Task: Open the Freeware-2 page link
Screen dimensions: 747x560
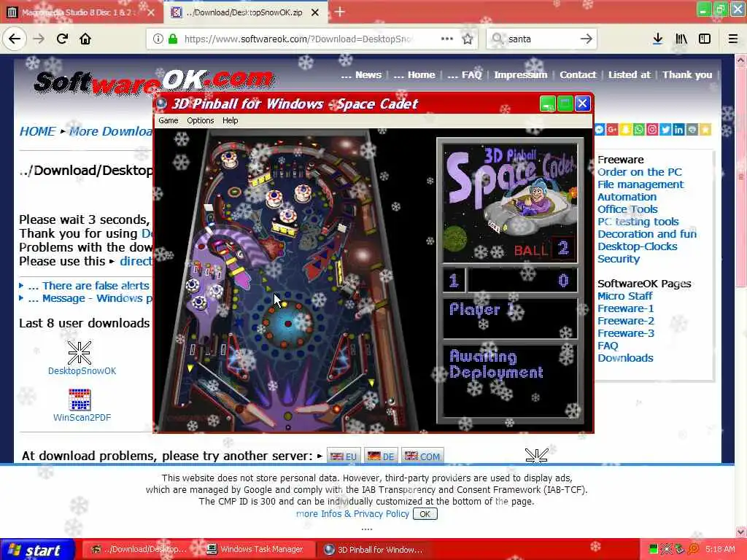Action: [626, 321]
